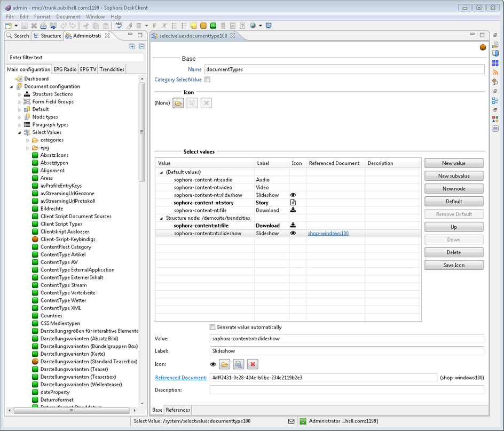Click the orange RSS feed sidebar icon
Viewport: 504px width, 431px height.
[495, 73]
